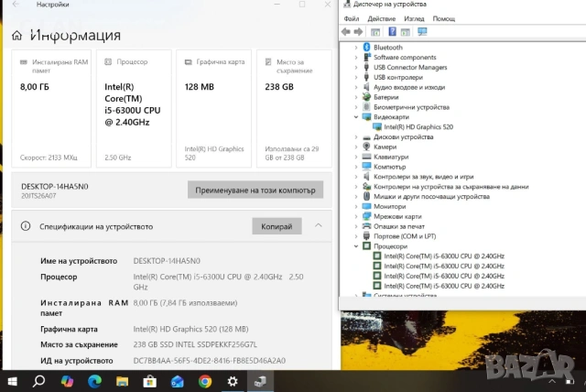Expand Биометрични устройства node
This screenshot has height=392, width=586.
(356, 107)
